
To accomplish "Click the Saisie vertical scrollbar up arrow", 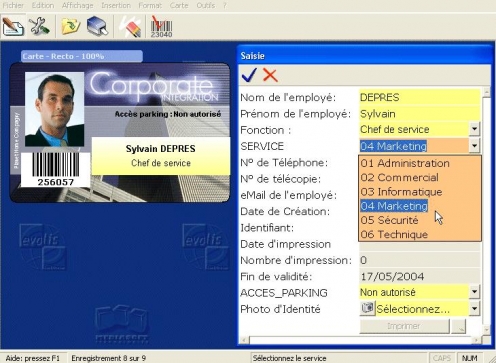I will [x=487, y=91].
